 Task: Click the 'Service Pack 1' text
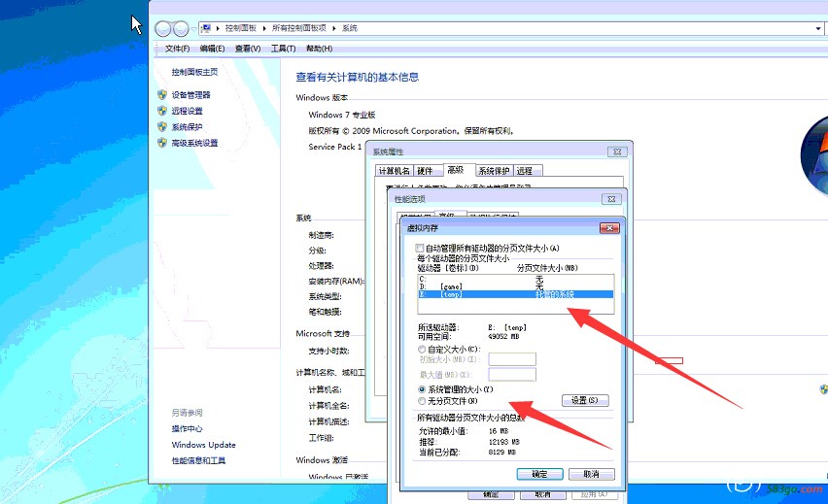334,147
